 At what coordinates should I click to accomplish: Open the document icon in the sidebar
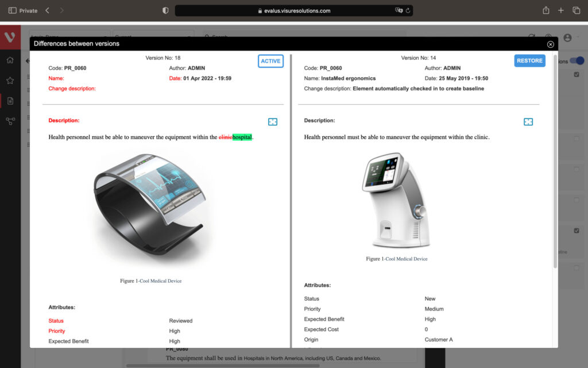(10, 101)
